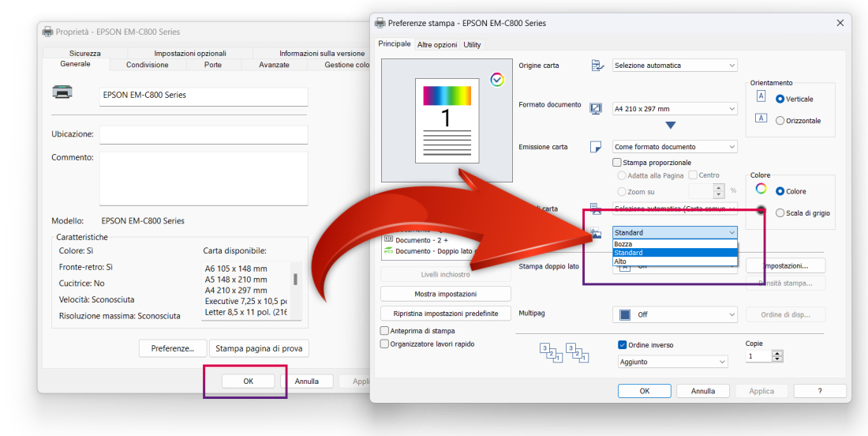868x436 pixels.
Task: Click the Ubicazione text field
Action: click(204, 134)
